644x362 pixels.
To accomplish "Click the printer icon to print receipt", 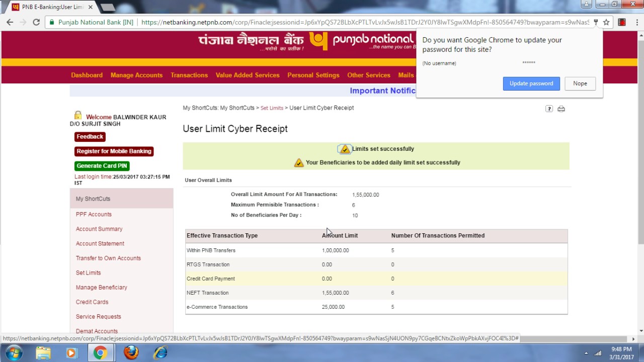I will click(561, 109).
